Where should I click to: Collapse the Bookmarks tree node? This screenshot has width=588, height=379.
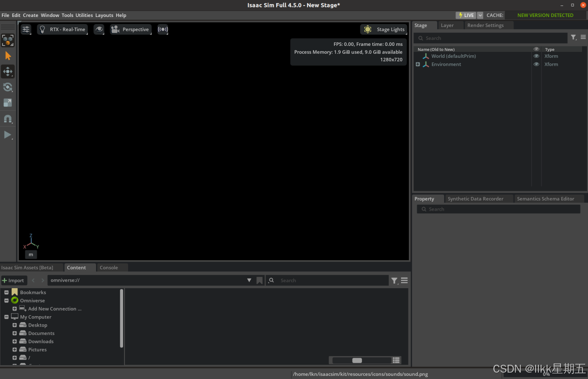pos(6,292)
